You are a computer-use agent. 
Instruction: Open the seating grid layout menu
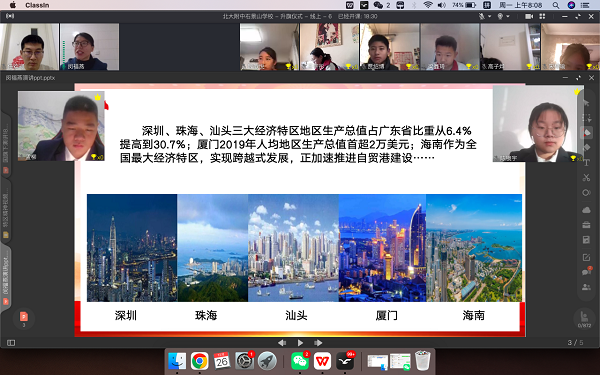[x=542, y=16]
